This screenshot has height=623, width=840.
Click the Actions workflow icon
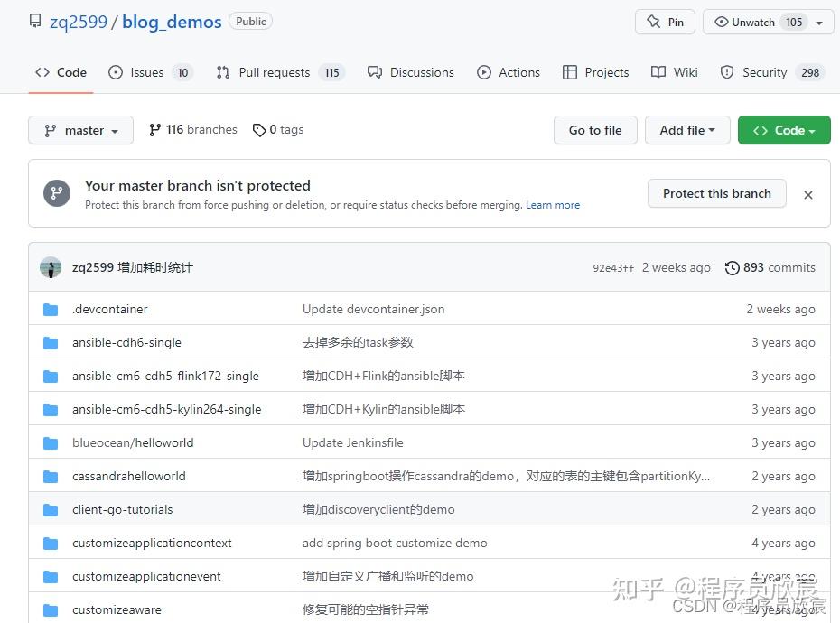coord(483,72)
